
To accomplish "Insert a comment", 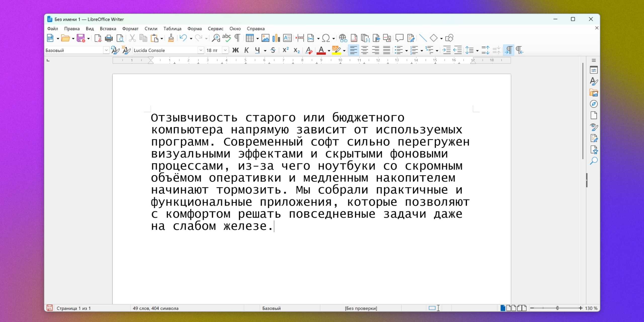I will (x=399, y=38).
